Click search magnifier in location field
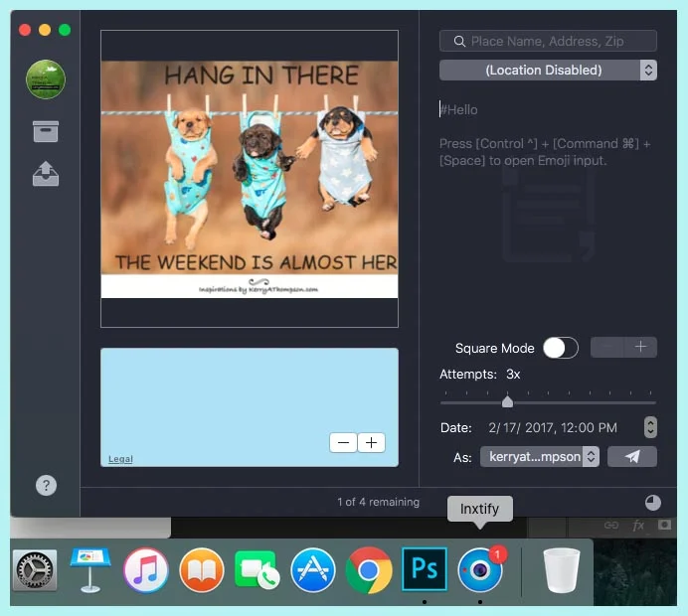 pos(459,41)
